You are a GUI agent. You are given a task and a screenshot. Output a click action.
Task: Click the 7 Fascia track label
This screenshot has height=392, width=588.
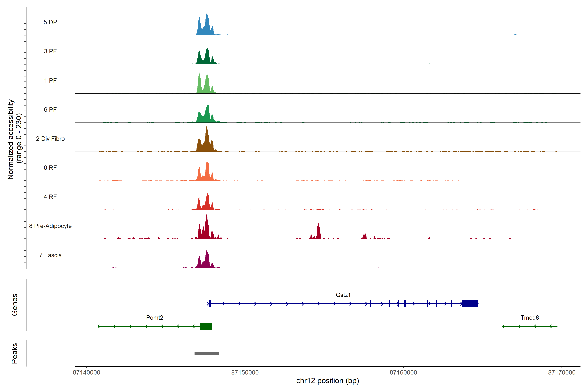(x=50, y=255)
